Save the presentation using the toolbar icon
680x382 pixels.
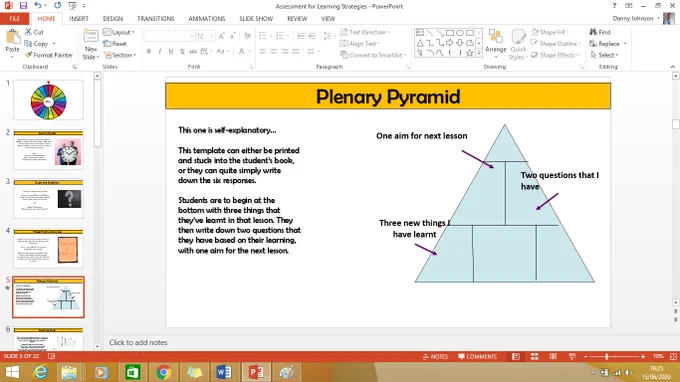23,6
